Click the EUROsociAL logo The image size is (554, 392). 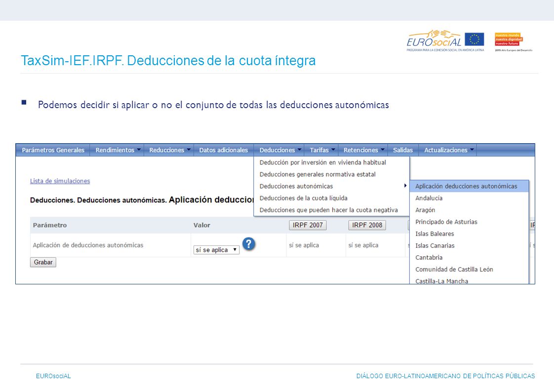point(435,39)
